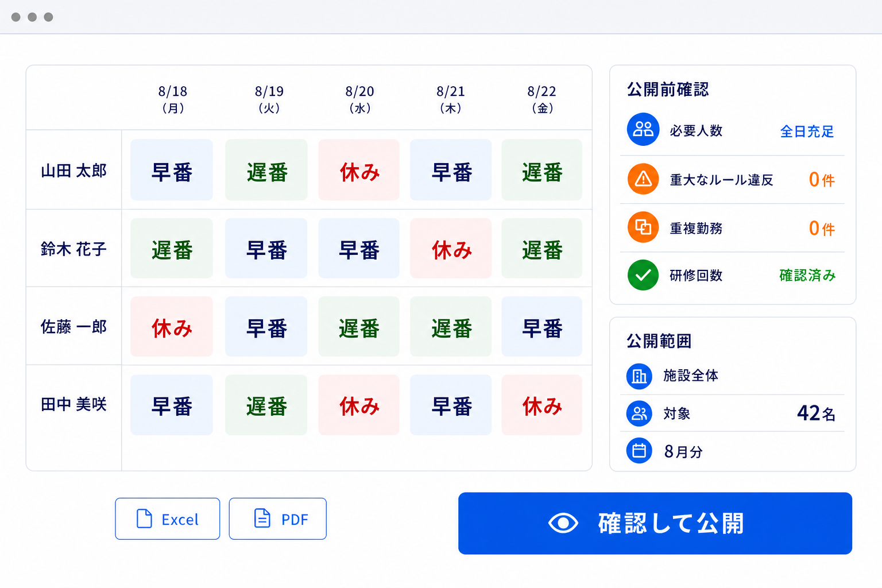Select 鈴木 花子's 8/18 遅番 shift
The image size is (882, 588).
click(x=172, y=248)
